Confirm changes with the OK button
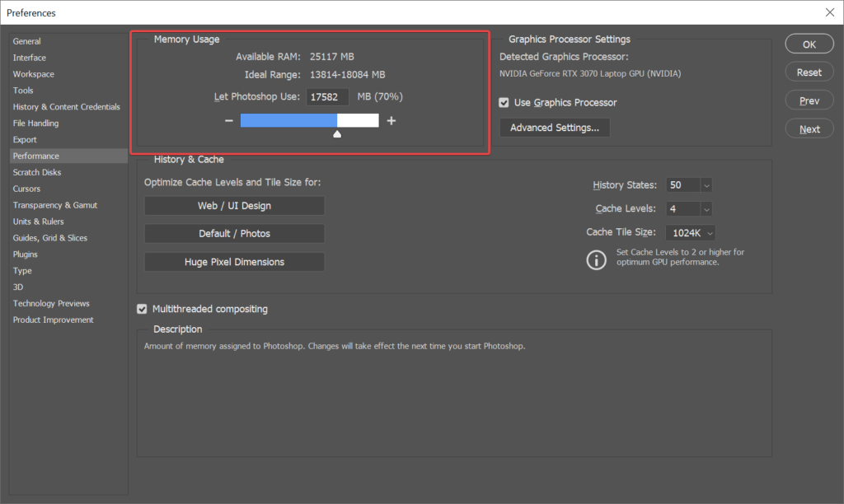This screenshot has height=504, width=844. point(809,43)
